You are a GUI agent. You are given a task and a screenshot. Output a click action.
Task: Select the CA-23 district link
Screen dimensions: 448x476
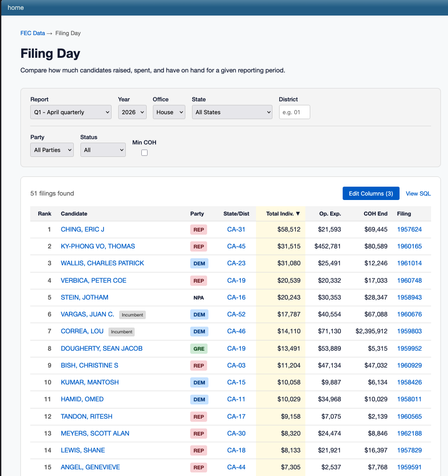click(236, 263)
